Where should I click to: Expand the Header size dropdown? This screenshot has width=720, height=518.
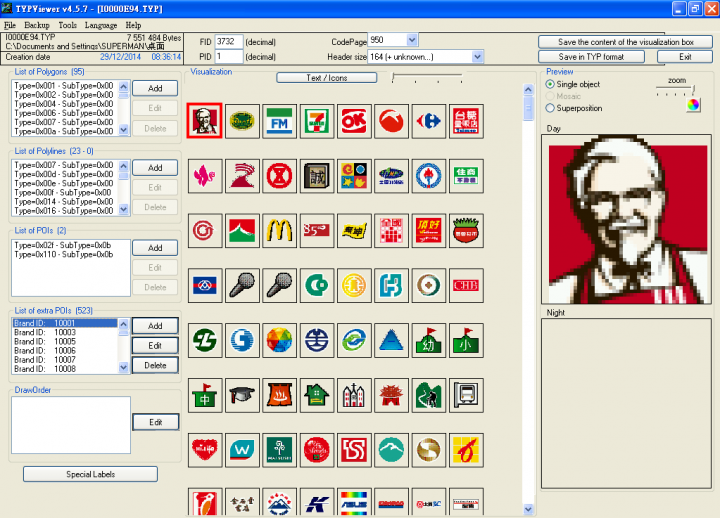[478, 56]
